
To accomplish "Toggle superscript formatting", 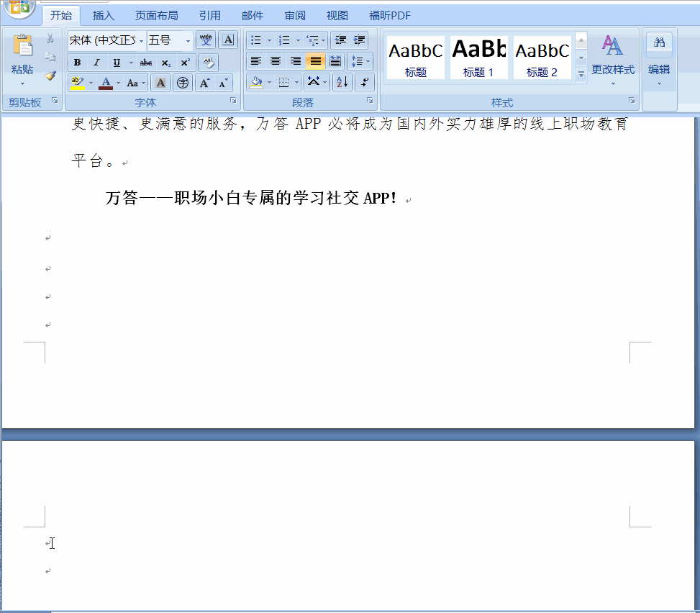I will tap(185, 63).
